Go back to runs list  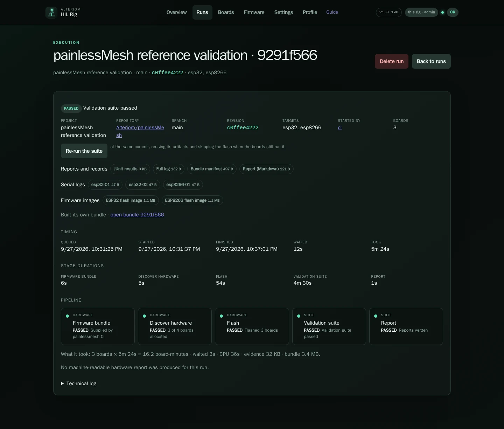[431, 61]
